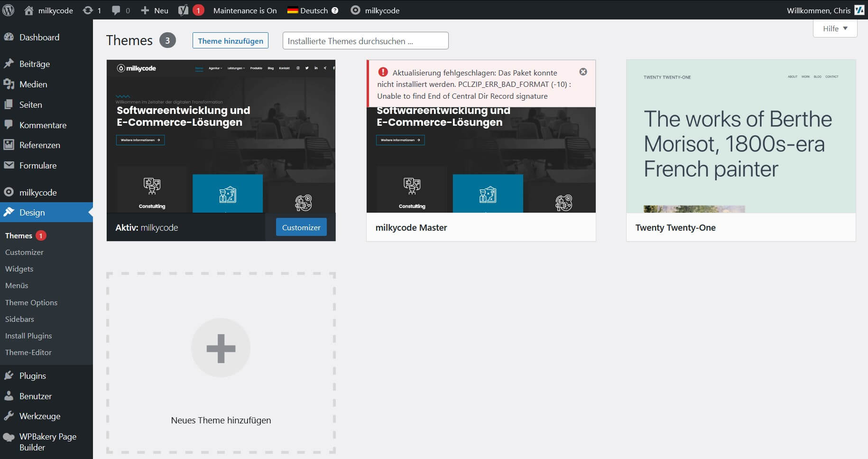Click the Design paintbrush icon
The width and height of the screenshot is (868, 459).
pos(9,212)
